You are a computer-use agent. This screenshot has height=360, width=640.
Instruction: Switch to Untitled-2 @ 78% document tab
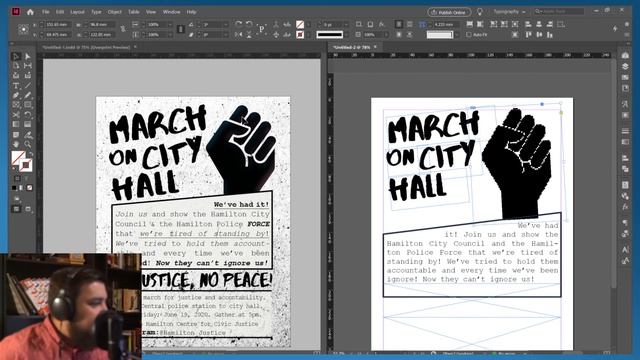tap(352, 47)
